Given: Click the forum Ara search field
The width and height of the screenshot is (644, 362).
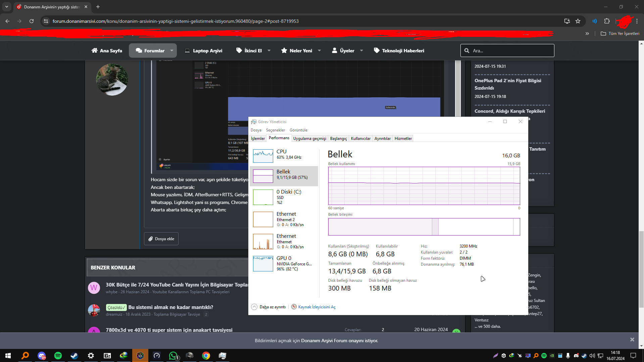Looking at the screenshot, I should [x=507, y=51].
